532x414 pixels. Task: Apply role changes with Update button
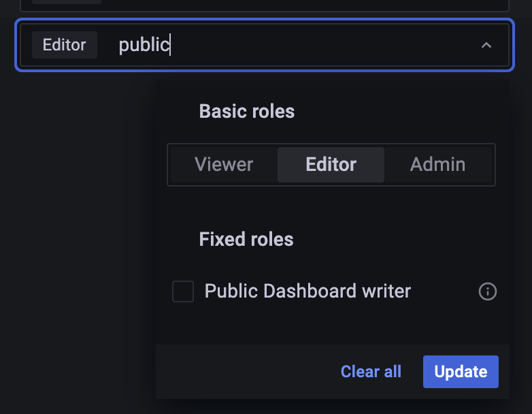[461, 371]
